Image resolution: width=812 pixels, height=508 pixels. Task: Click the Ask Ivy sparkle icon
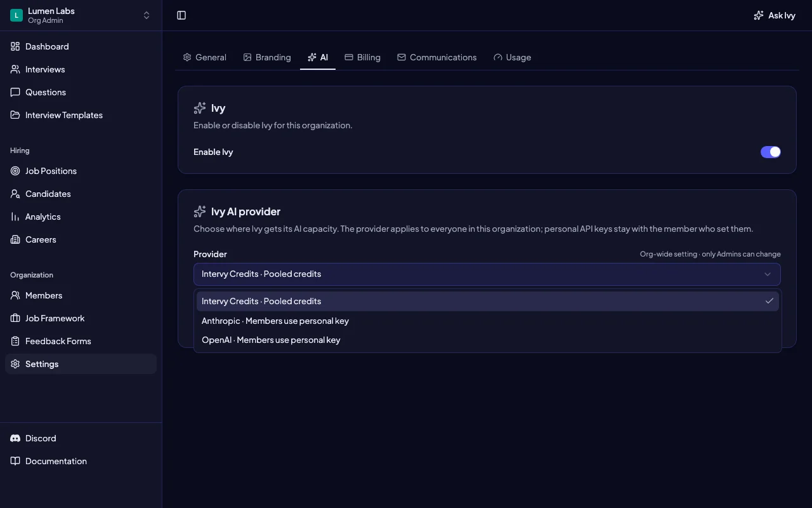point(759,15)
